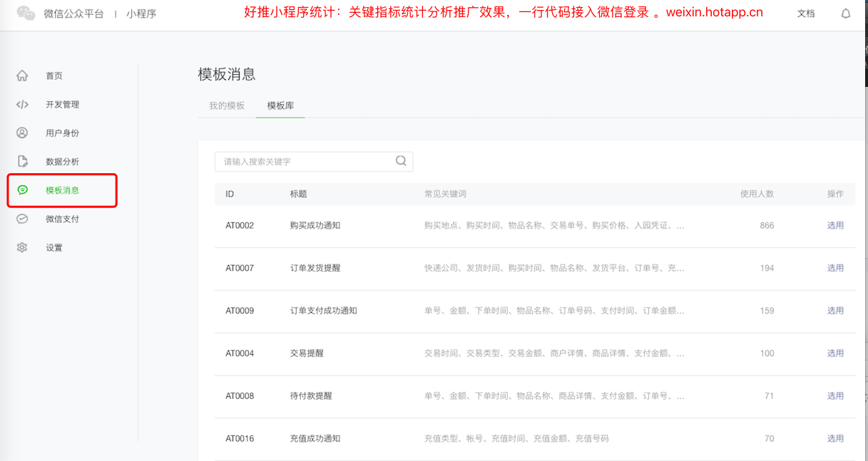Open 首页 in the sidebar
Viewport: 868px width, 461px height.
click(x=54, y=76)
